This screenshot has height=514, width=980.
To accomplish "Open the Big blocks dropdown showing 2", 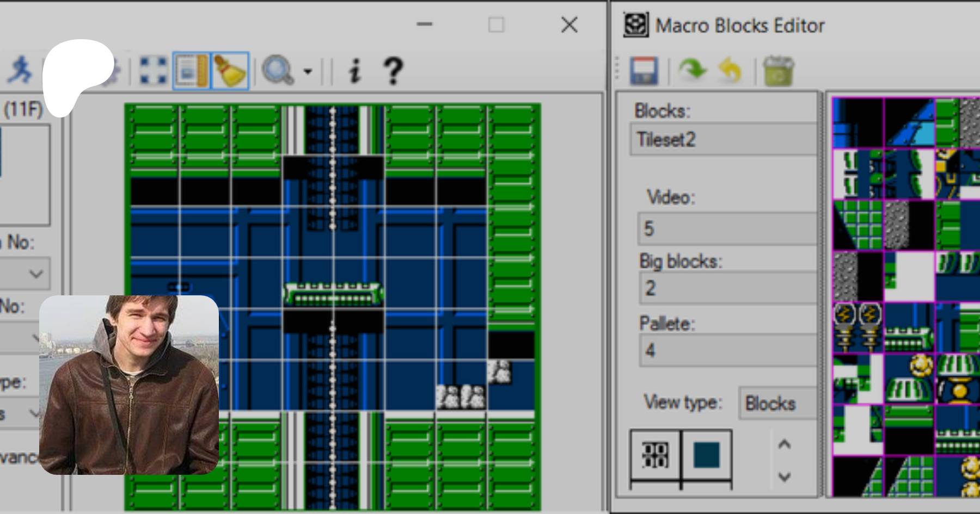I will (727, 288).
